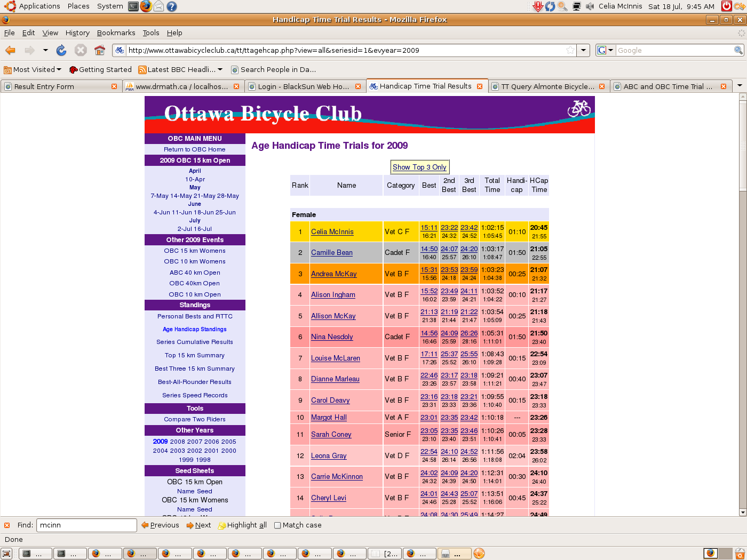
Task: Enable the Match case checkbox
Action: pyautogui.click(x=277, y=525)
